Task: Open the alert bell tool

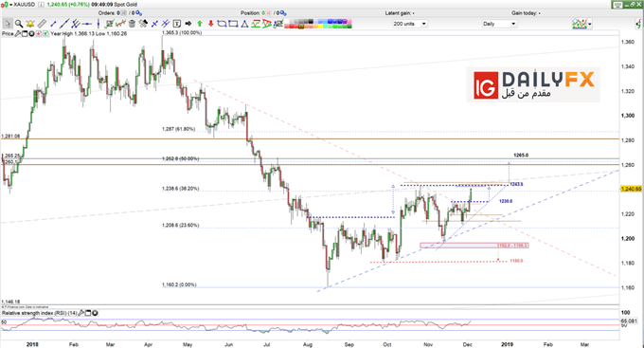Action: pos(30,24)
